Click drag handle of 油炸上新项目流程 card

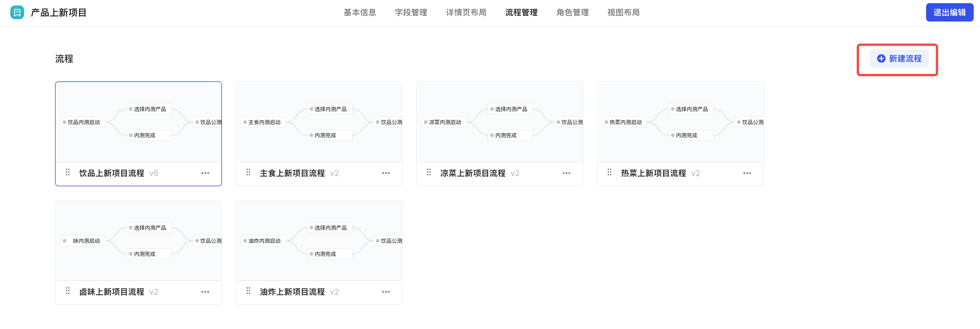point(248,291)
